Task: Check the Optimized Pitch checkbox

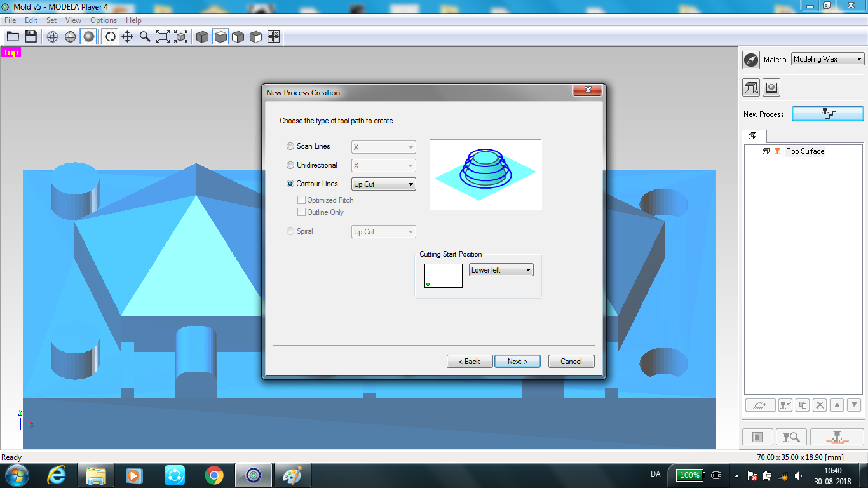Action: [302, 200]
